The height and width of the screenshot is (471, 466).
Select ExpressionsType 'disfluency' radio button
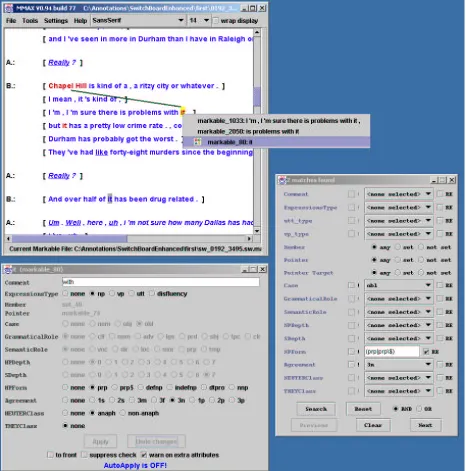[152, 293]
